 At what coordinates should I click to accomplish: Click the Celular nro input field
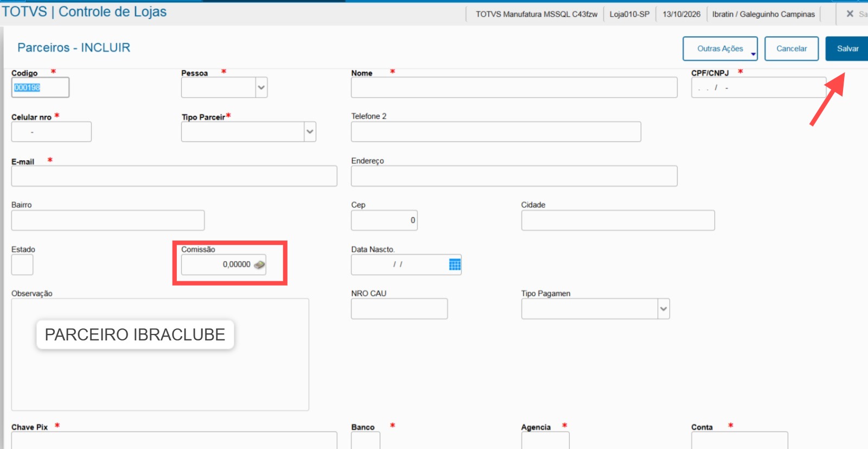(x=52, y=131)
